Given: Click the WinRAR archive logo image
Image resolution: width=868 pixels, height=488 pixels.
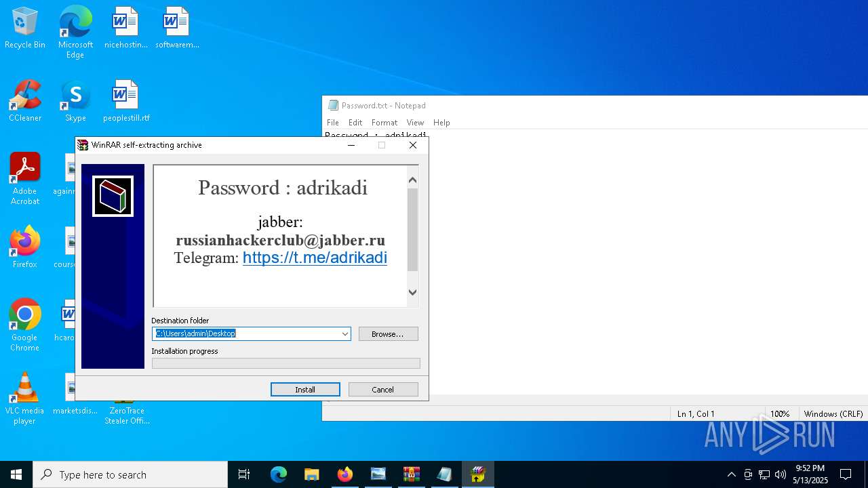Looking at the screenshot, I should (113, 196).
